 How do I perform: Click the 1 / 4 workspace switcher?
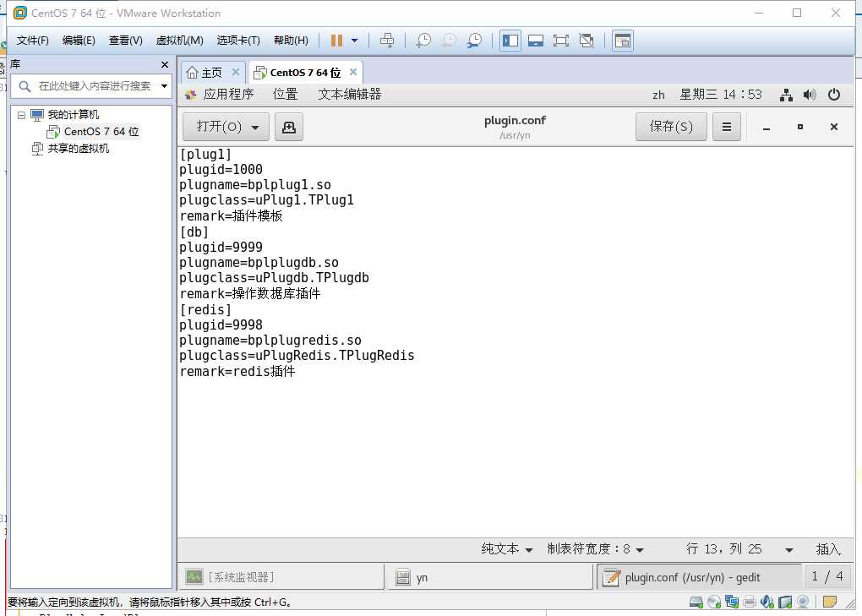(x=827, y=576)
